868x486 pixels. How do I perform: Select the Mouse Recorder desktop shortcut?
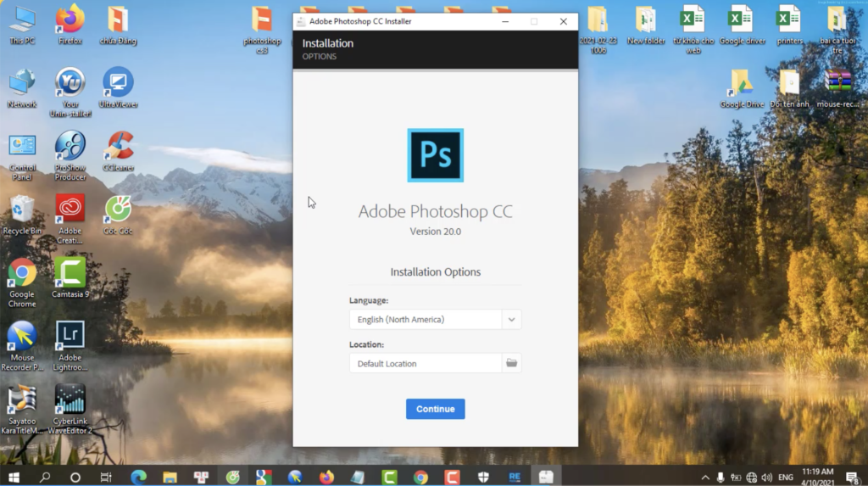tap(22, 347)
